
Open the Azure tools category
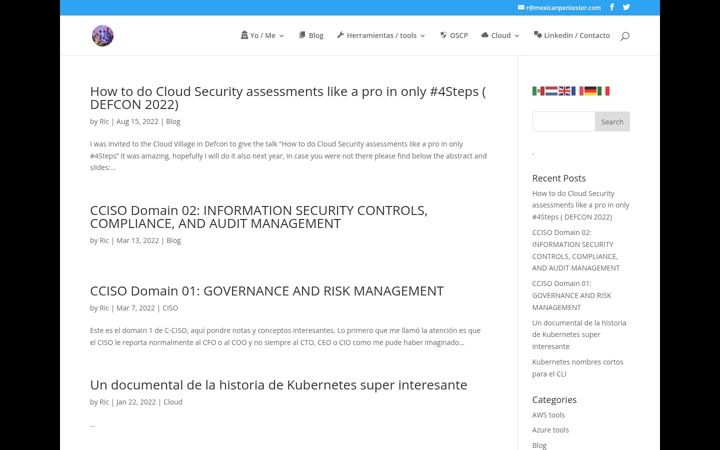tap(550, 430)
